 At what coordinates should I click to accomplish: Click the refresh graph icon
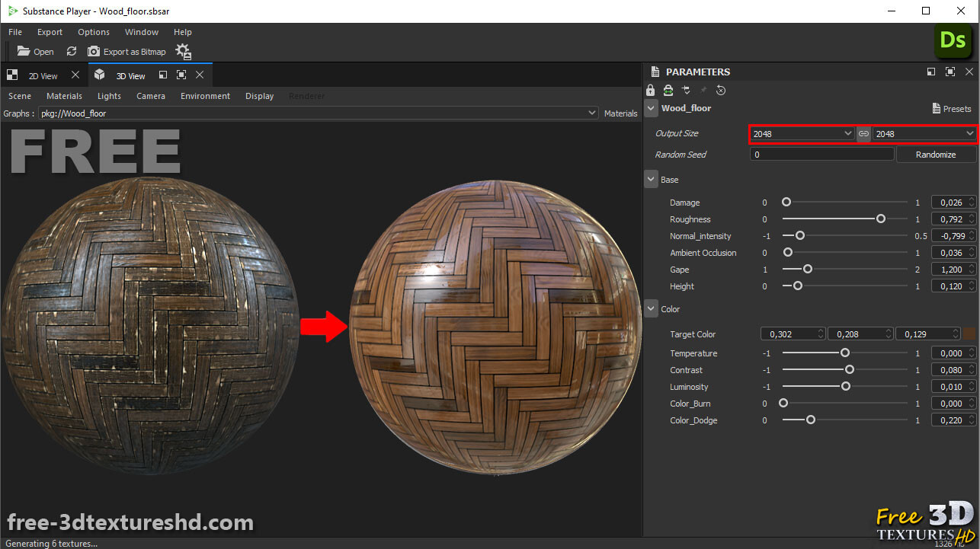[x=71, y=51]
